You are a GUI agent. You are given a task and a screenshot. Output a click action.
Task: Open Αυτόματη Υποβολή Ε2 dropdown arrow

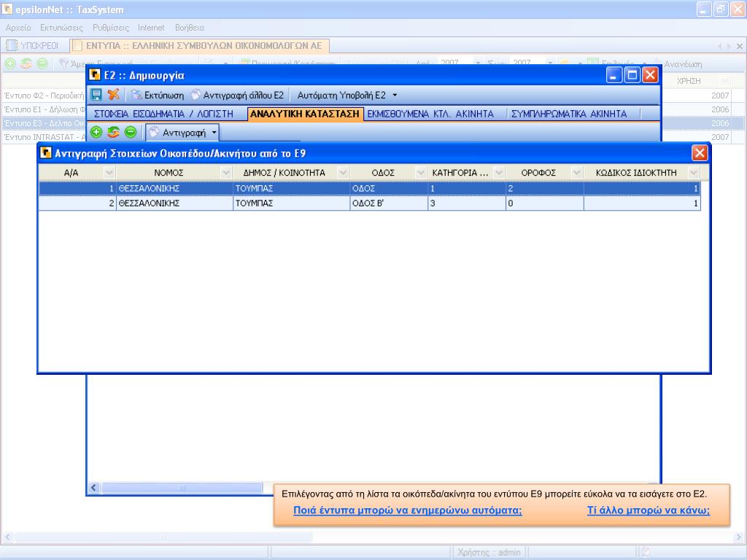point(395,96)
